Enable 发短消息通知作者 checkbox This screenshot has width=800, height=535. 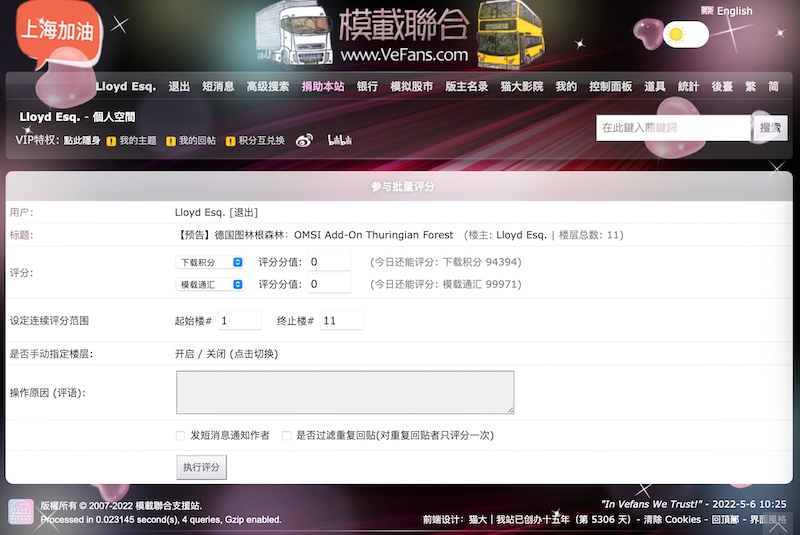click(x=180, y=436)
